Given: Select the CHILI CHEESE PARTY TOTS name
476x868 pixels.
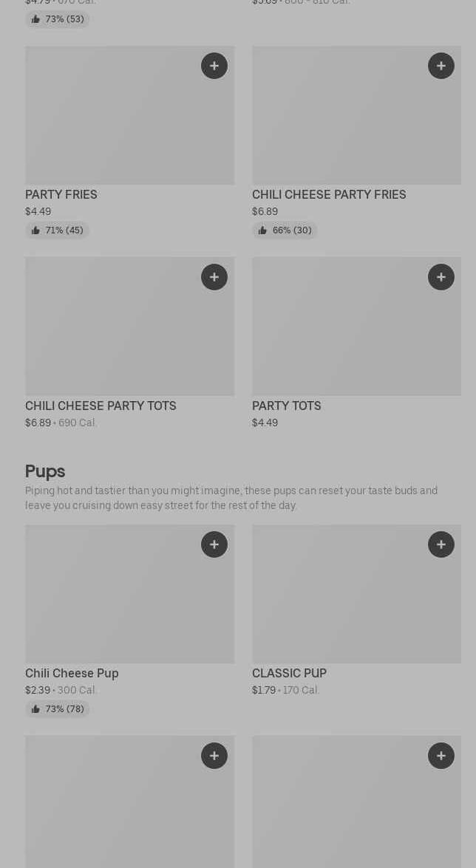Looking at the screenshot, I should [x=101, y=406].
